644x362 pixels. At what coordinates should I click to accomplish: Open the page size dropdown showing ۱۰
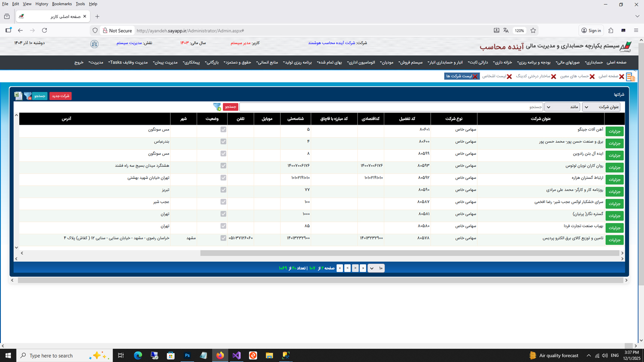pyautogui.click(x=376, y=268)
